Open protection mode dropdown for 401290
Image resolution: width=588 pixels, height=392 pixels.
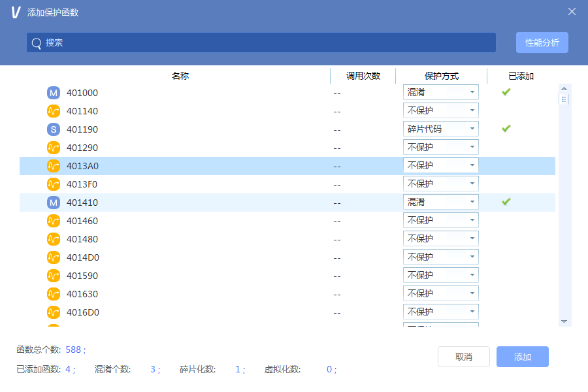(440, 147)
